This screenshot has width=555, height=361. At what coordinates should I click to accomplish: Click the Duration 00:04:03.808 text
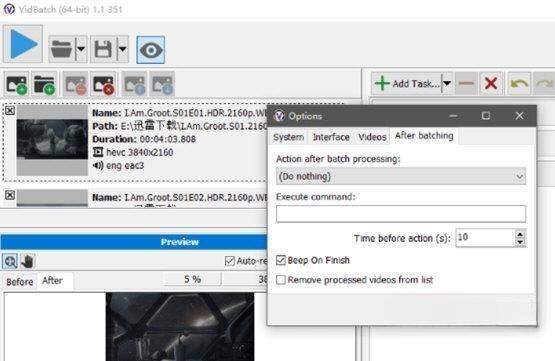[x=144, y=139]
